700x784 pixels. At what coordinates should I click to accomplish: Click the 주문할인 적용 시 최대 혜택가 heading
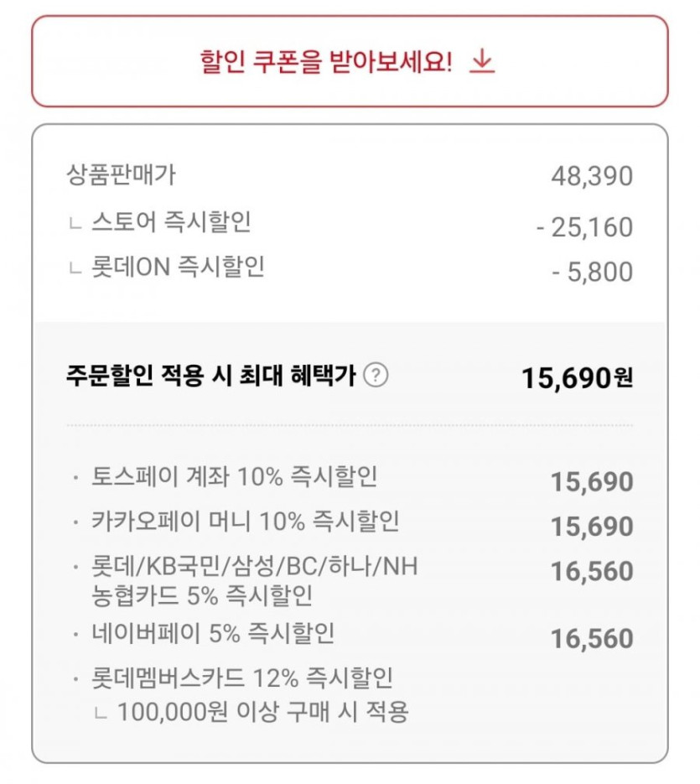(215, 376)
